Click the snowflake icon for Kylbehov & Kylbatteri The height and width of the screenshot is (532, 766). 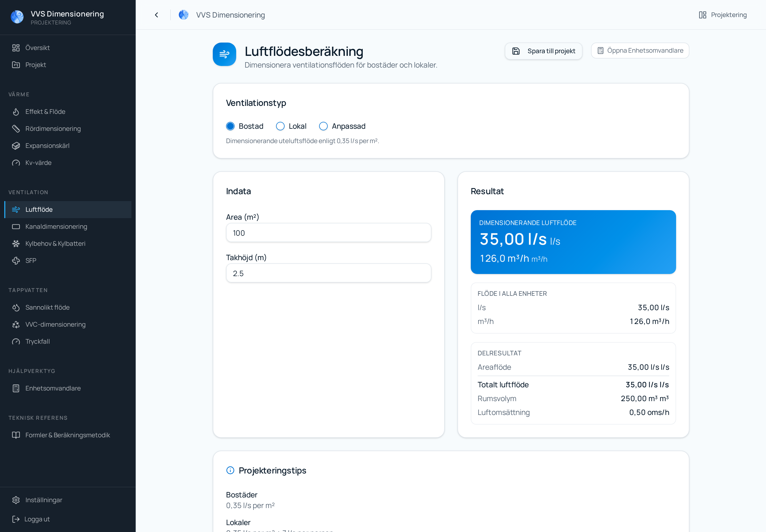pyautogui.click(x=16, y=244)
